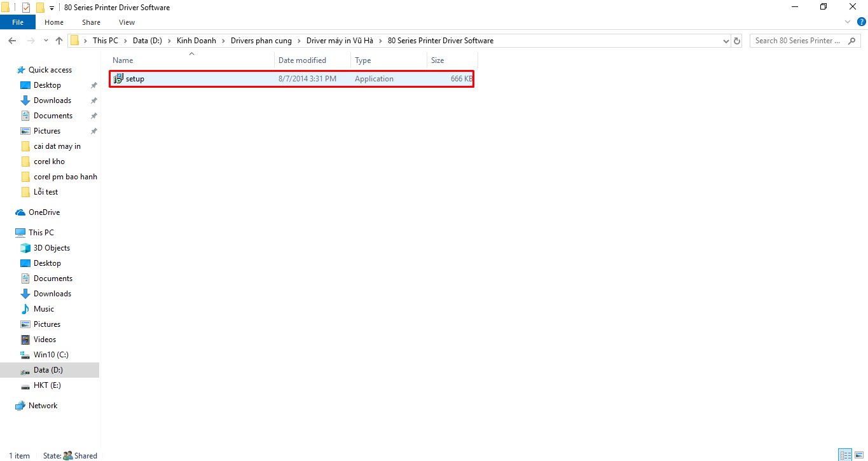Open the recent locations dropdown arrow

point(45,41)
